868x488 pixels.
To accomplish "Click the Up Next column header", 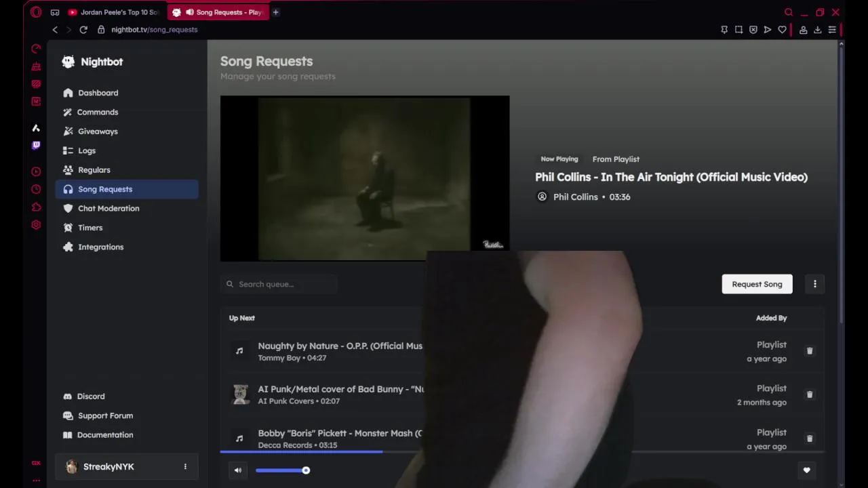I will pos(242,318).
